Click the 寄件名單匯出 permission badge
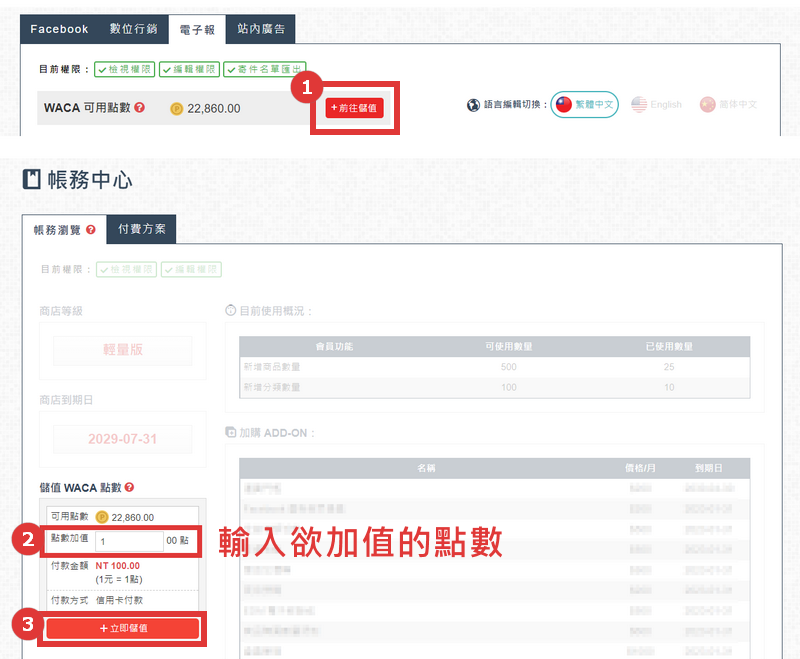This screenshot has height=659, width=800. click(x=265, y=69)
